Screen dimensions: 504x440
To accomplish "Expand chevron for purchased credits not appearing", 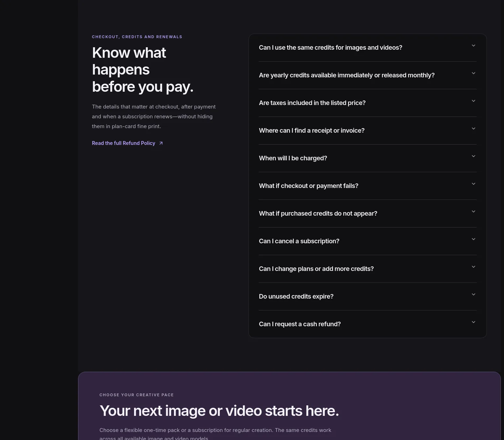I will click(473, 211).
